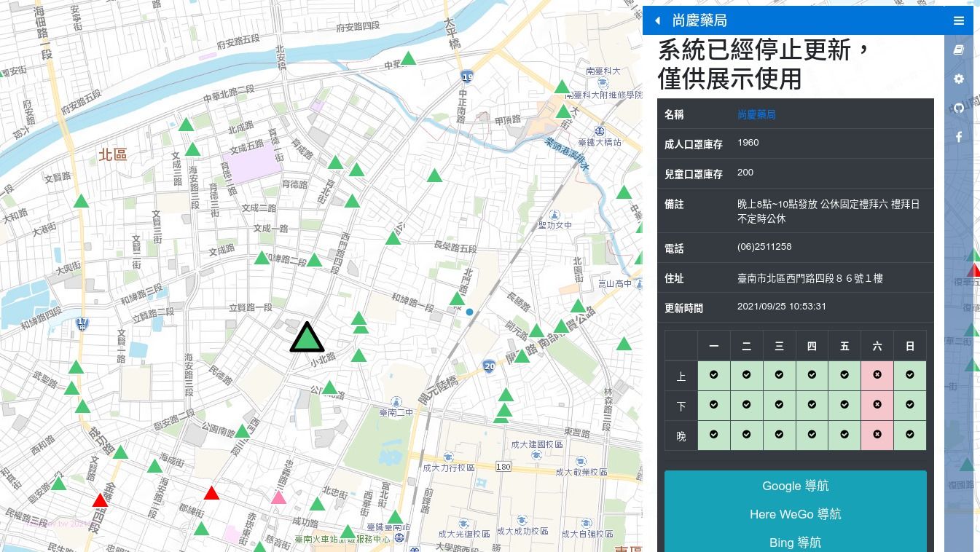Viewport: 980px width, 552px height.
Task: Open the hamburger menu in the blue header
Action: click(959, 20)
